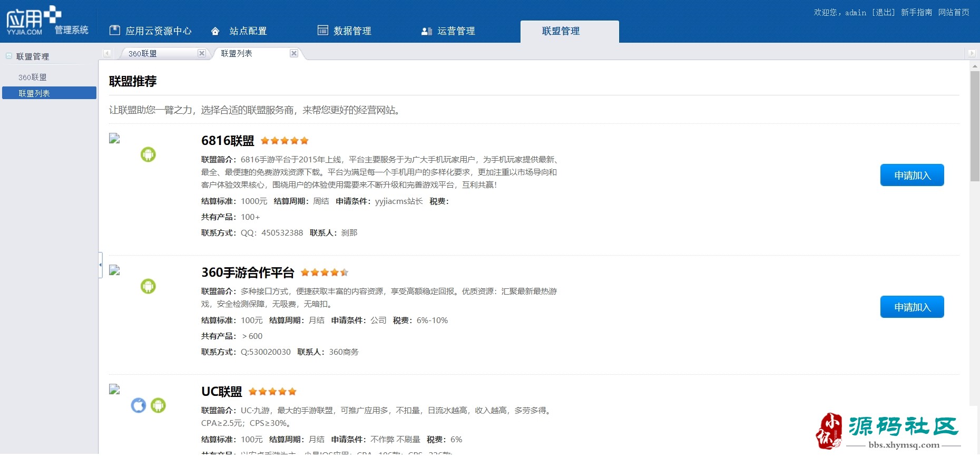980x457 pixels.
Task: Click the 运营管理 user icon
Action: [427, 31]
